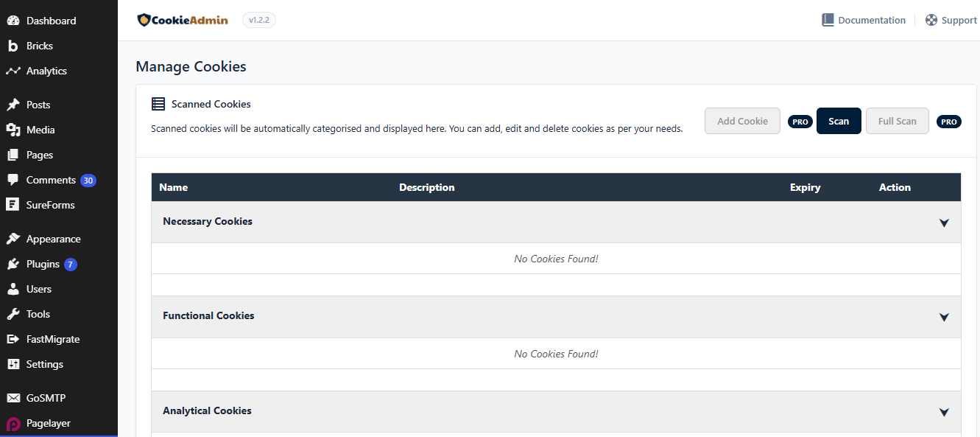The width and height of the screenshot is (980, 437).
Task: Collapse the Necessary Cookies section arrow
Action: (944, 223)
